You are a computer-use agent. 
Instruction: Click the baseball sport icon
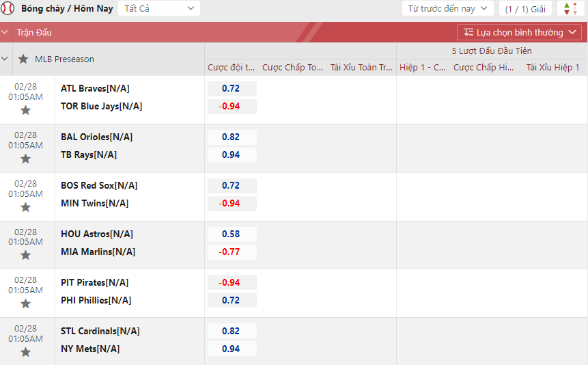(x=8, y=9)
